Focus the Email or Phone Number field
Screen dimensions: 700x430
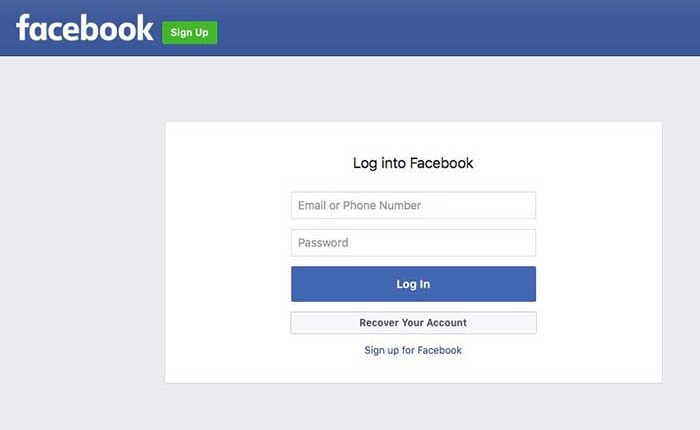pos(413,205)
